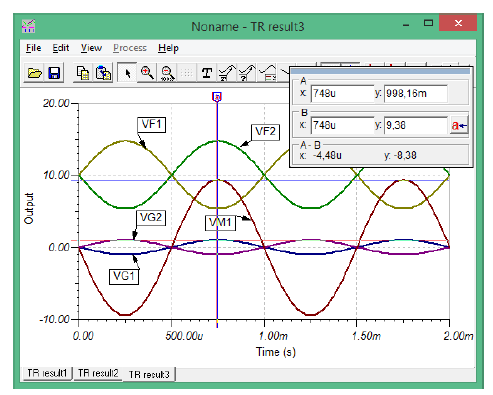Viewport: 493px width, 395px height.
Task: Select the pointer arrow tool
Action: (x=127, y=72)
